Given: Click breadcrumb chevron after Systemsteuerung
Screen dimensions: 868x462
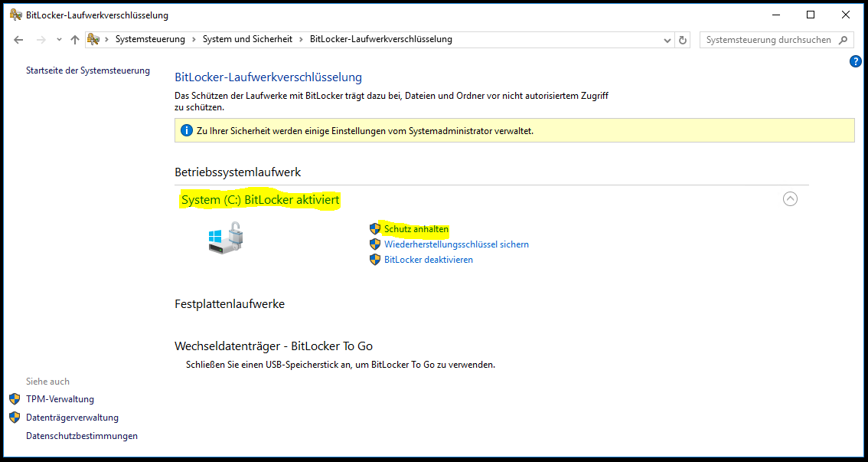Looking at the screenshot, I should (x=194, y=39).
